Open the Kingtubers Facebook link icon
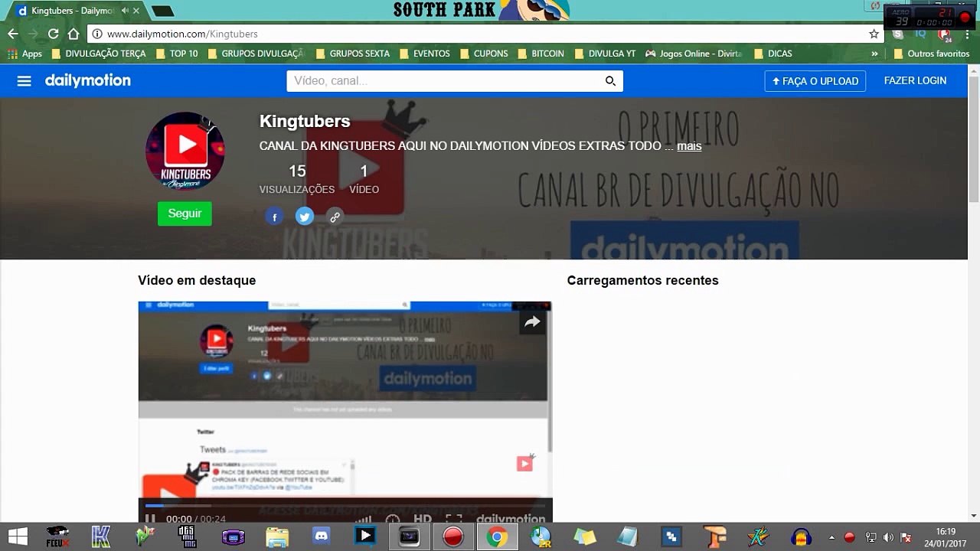The width and height of the screenshot is (980, 551). (x=275, y=217)
